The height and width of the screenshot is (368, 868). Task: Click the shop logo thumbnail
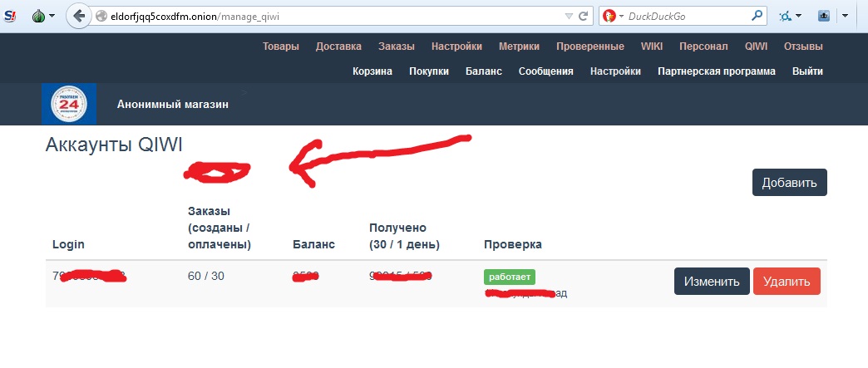click(x=69, y=104)
